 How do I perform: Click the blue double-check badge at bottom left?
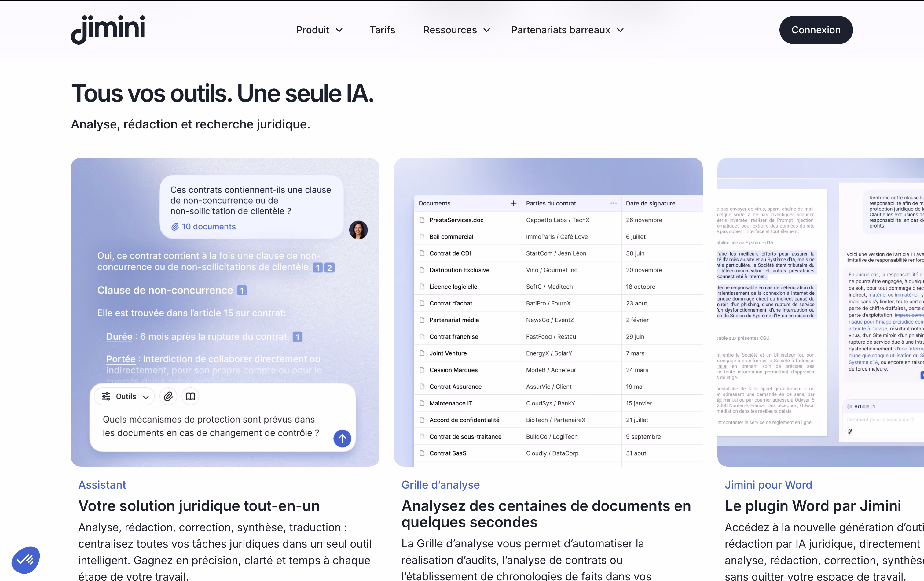click(26, 560)
